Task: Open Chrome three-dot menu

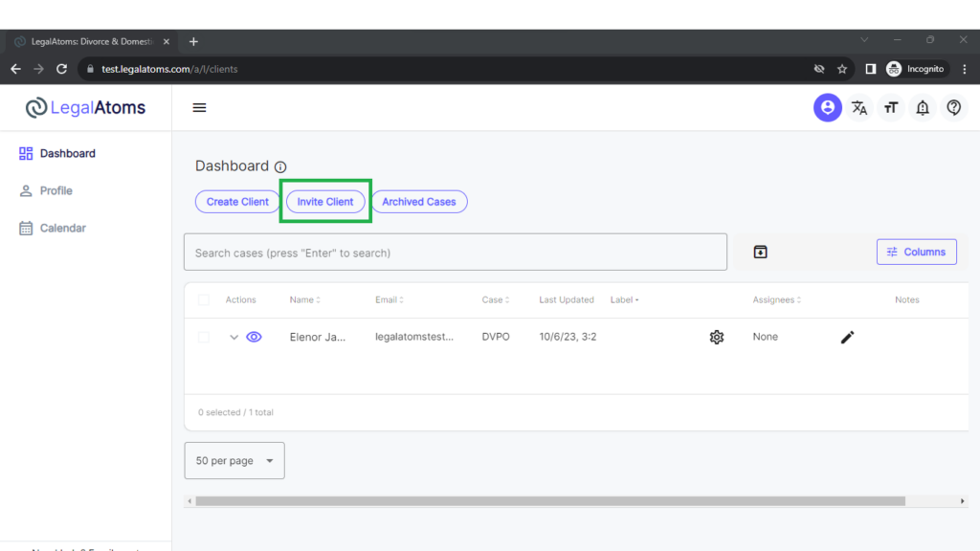Action: (x=965, y=69)
